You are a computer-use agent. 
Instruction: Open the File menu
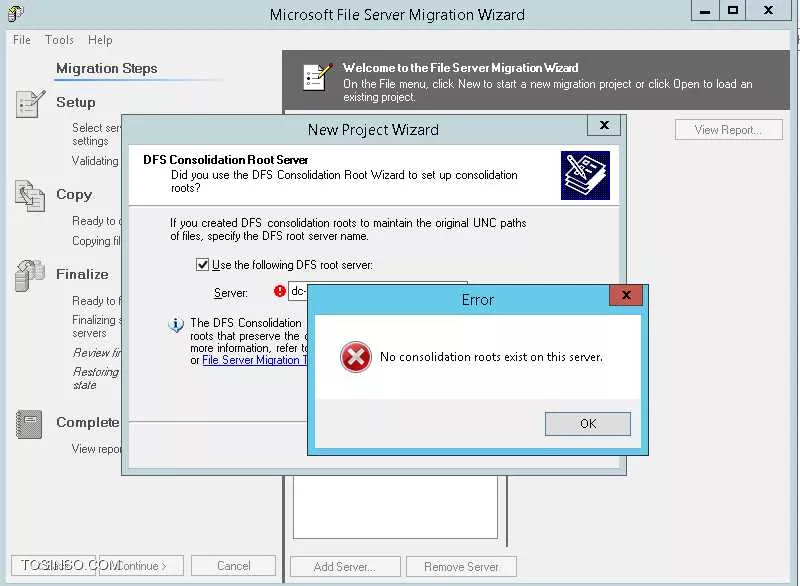[x=21, y=40]
